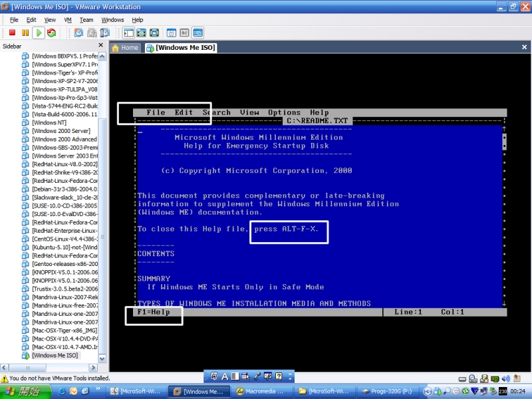Select the [Windows Me ISO] tab

[x=181, y=47]
